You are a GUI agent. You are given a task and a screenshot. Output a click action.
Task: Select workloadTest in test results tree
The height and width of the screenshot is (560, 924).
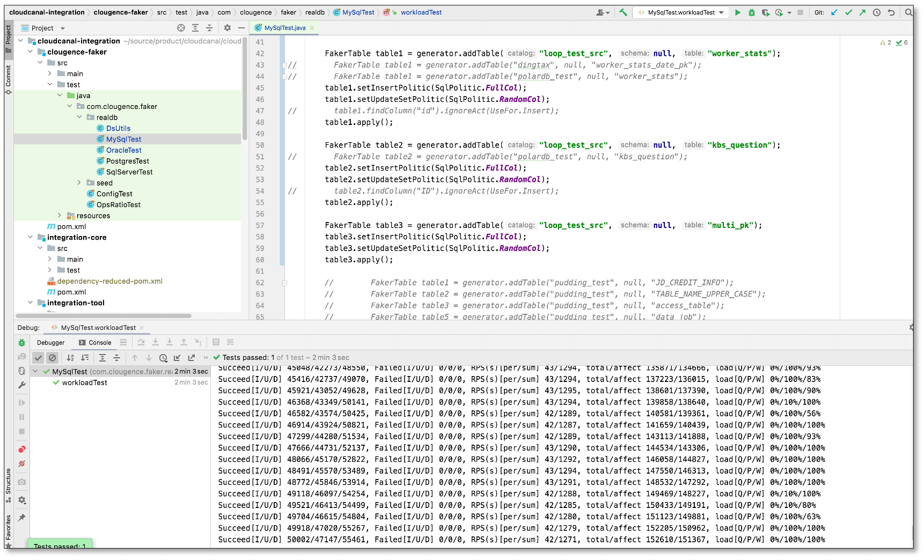click(x=84, y=382)
